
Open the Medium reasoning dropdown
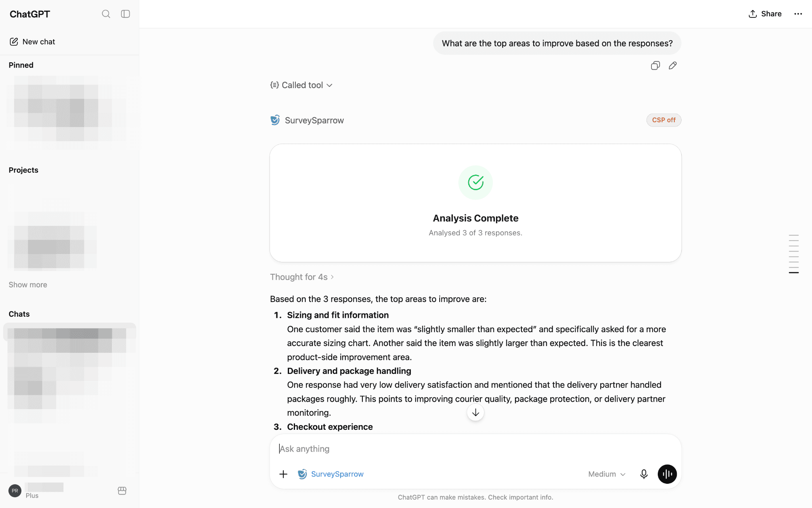click(x=607, y=474)
